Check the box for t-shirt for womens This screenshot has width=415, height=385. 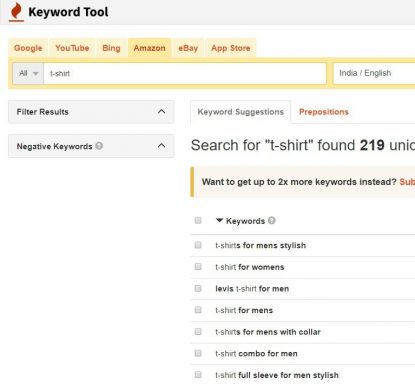point(198,267)
